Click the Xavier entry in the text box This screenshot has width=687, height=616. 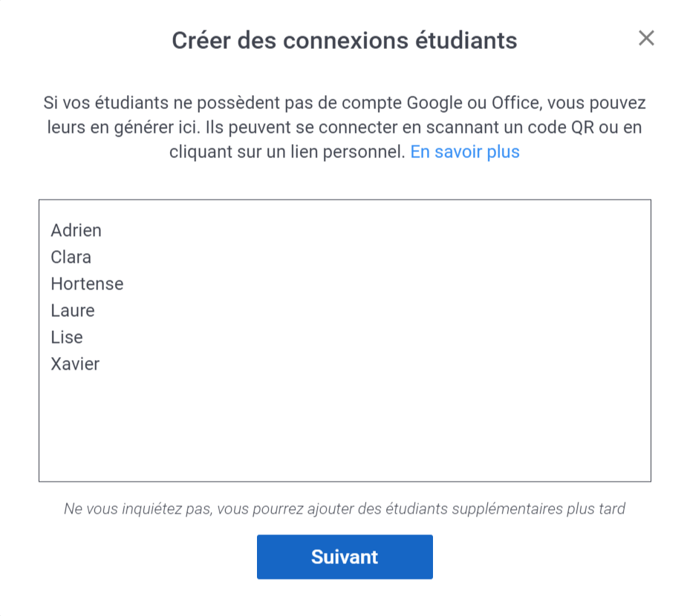pyautogui.click(x=75, y=364)
